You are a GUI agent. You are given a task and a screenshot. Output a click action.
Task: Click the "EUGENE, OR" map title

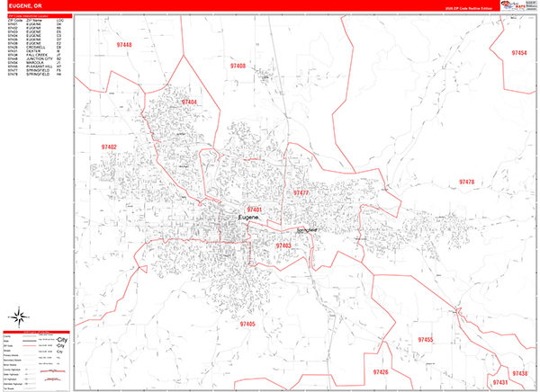[x=25, y=6]
